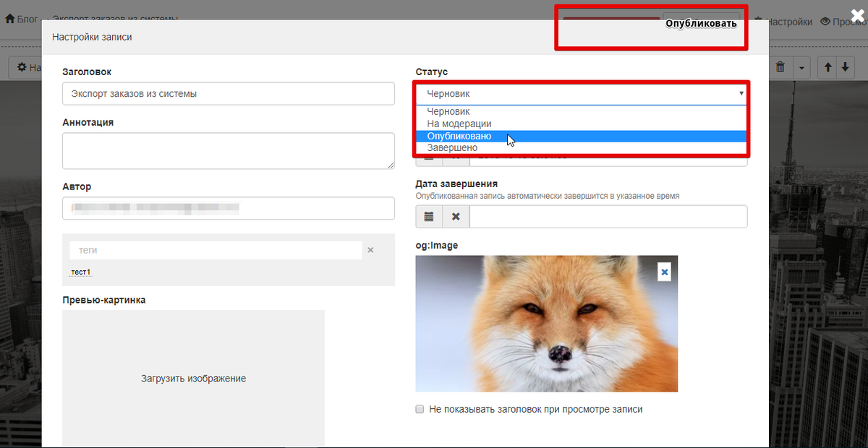868x448 pixels.
Task: Focus the теги tag input
Action: 216,250
